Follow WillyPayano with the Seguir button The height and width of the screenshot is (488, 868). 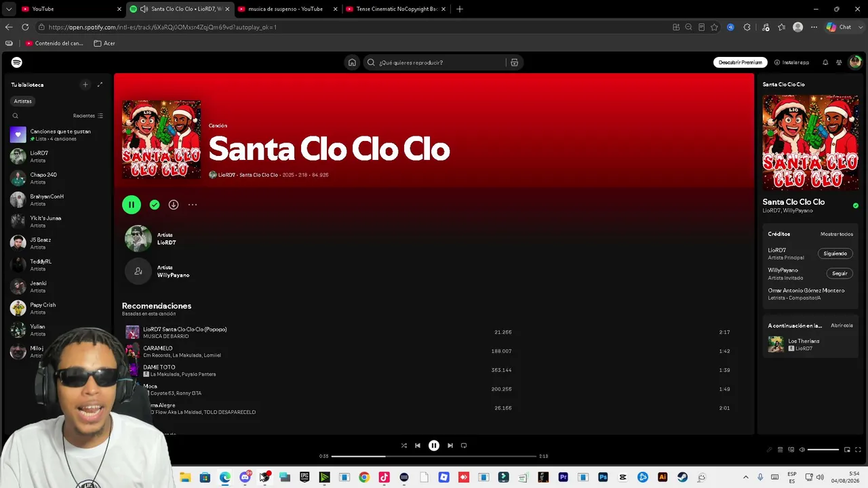(x=840, y=273)
